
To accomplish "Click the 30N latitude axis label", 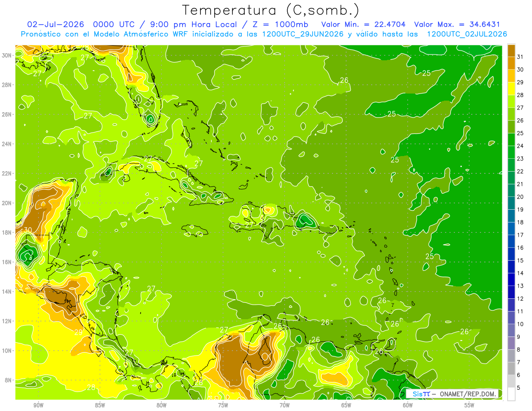I will (x=7, y=55).
